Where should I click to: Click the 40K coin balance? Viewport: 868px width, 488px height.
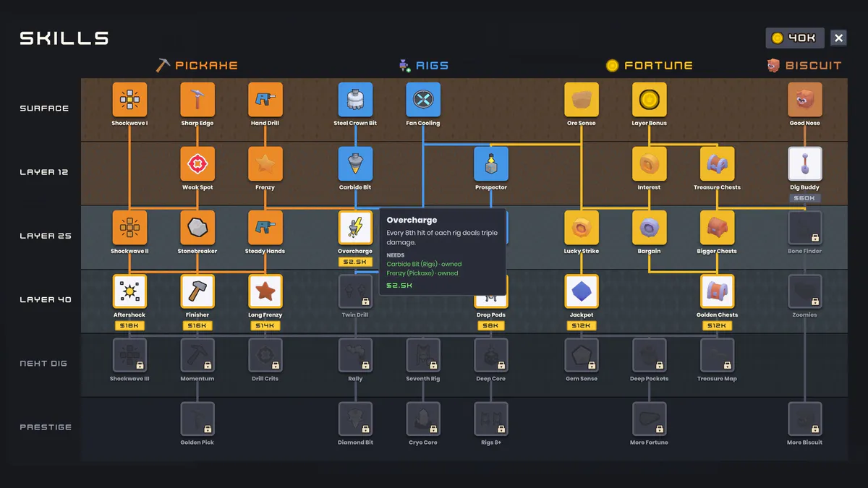point(796,38)
